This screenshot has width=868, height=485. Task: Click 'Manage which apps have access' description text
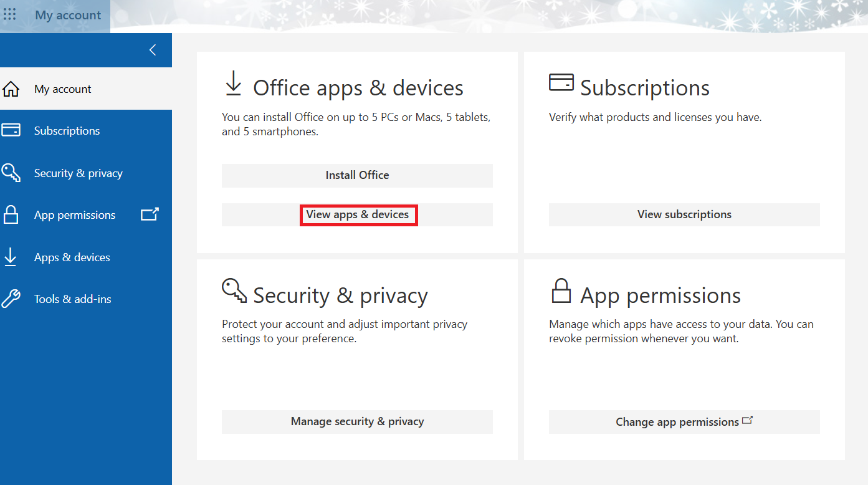681,332
